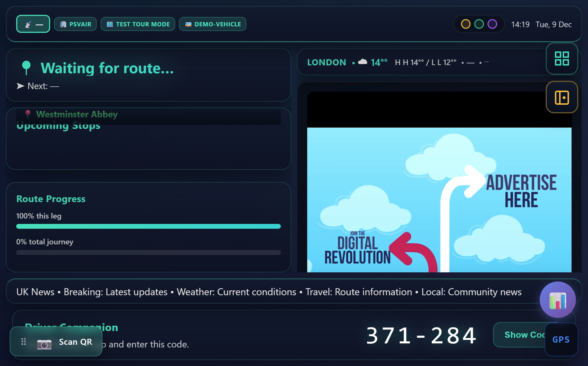
Task: Click the purple status indicator circle
Action: click(x=492, y=24)
